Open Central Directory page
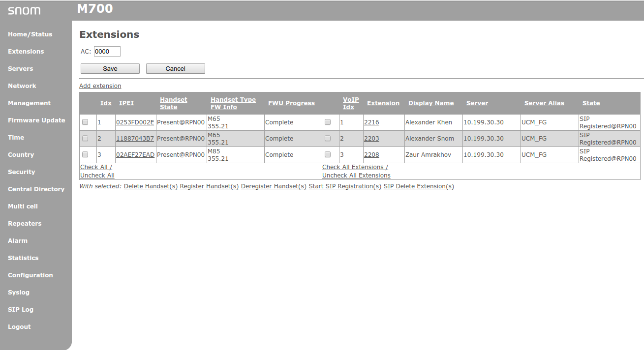This screenshot has width=644, height=353. 36,189
